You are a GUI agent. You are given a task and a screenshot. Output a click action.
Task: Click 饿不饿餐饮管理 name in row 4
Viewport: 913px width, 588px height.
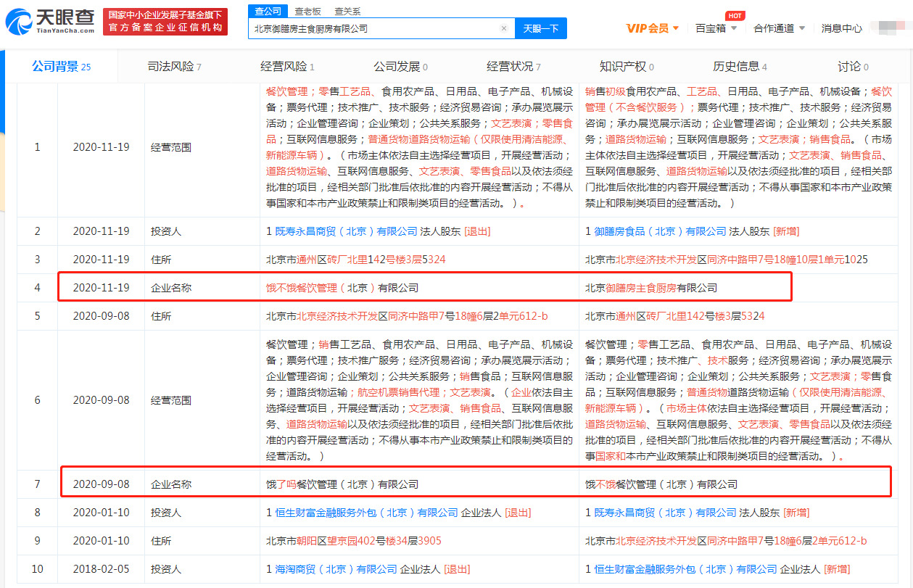342,288
